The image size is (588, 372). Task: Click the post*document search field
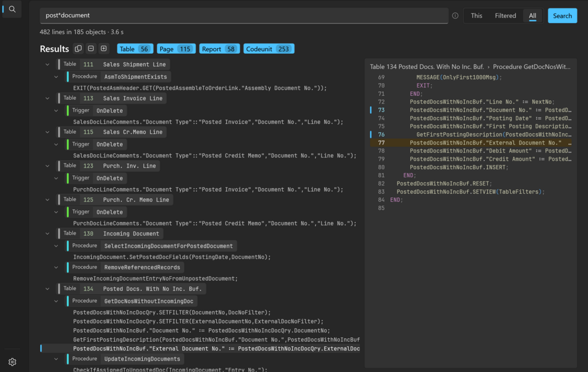click(x=244, y=15)
